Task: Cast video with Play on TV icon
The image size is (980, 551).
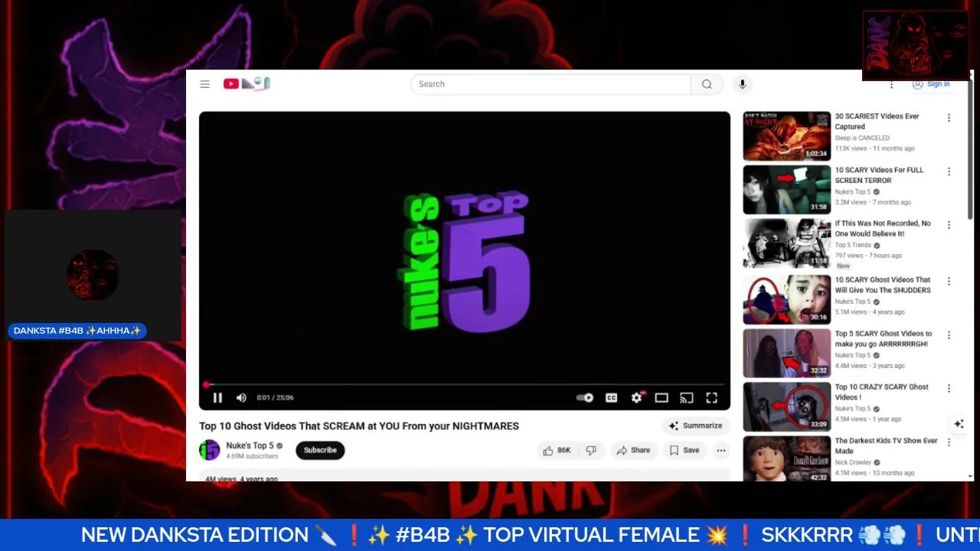Action: point(687,398)
